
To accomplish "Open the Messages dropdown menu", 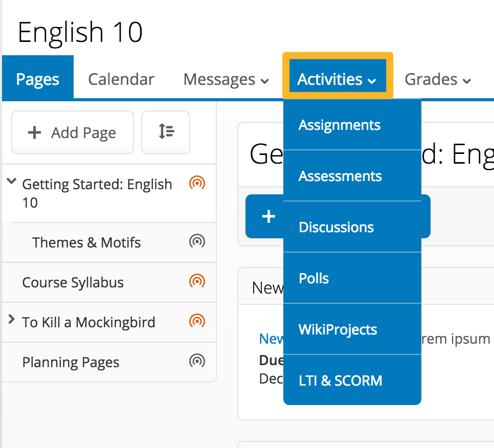I will click(x=226, y=79).
